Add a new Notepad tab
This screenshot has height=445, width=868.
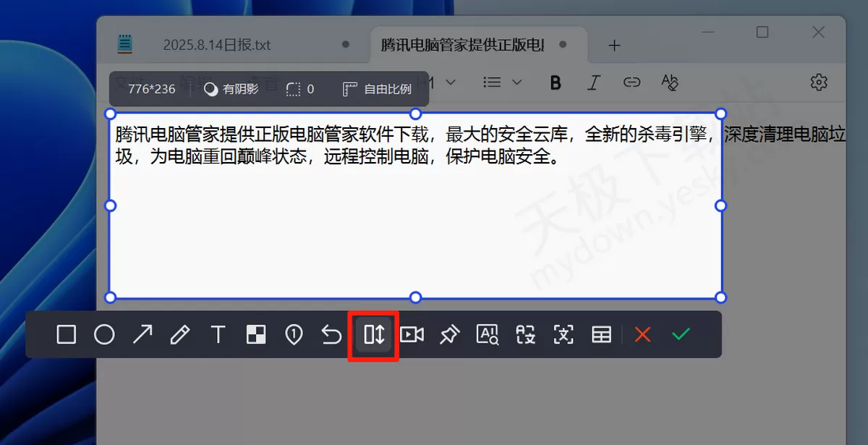tap(615, 46)
